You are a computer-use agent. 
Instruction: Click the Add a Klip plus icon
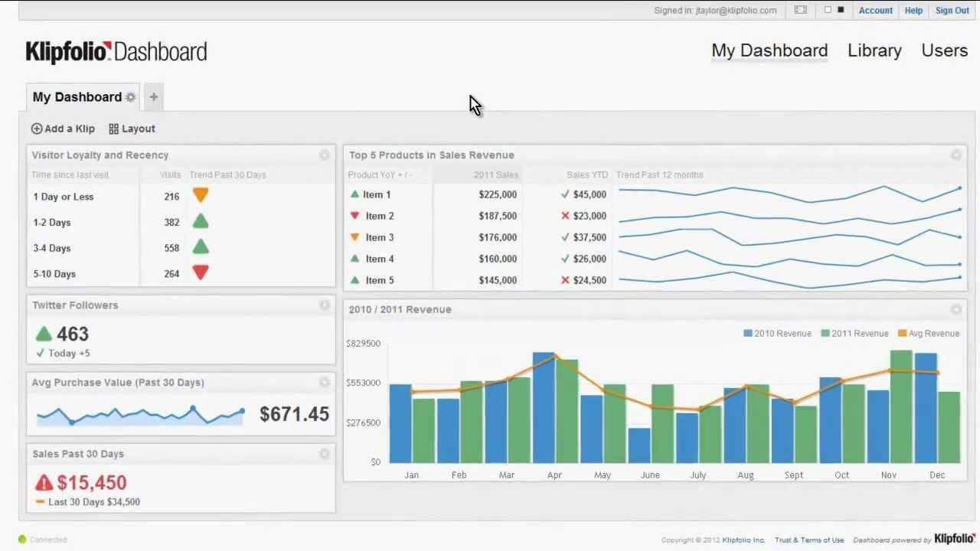point(36,129)
